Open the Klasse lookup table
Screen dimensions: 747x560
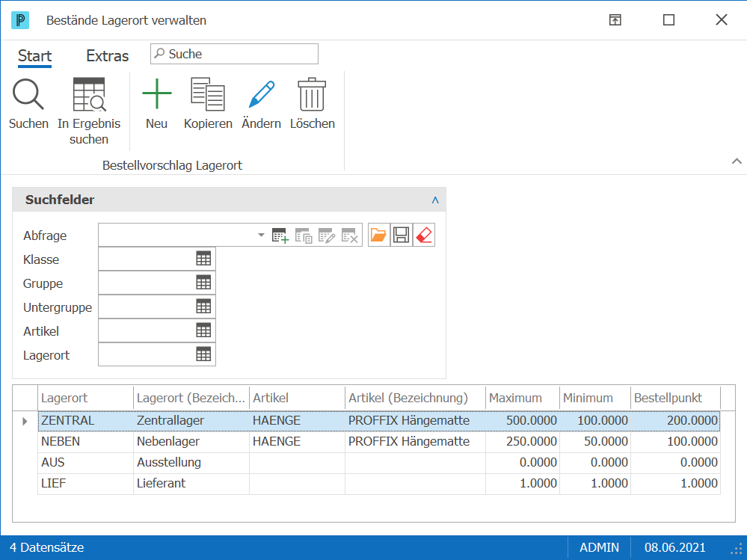tap(203, 259)
